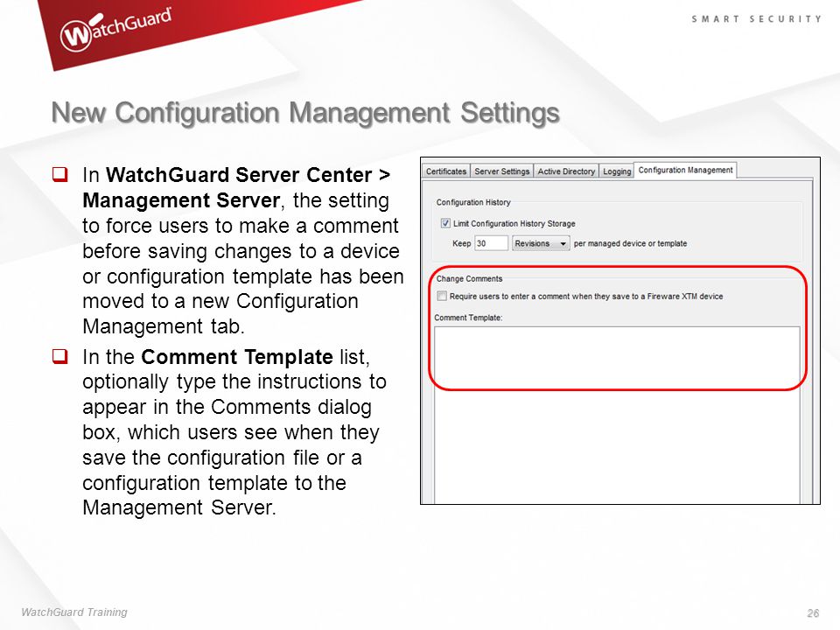The image size is (840, 630).
Task: Open the Revisions dropdown
Action: (x=541, y=243)
